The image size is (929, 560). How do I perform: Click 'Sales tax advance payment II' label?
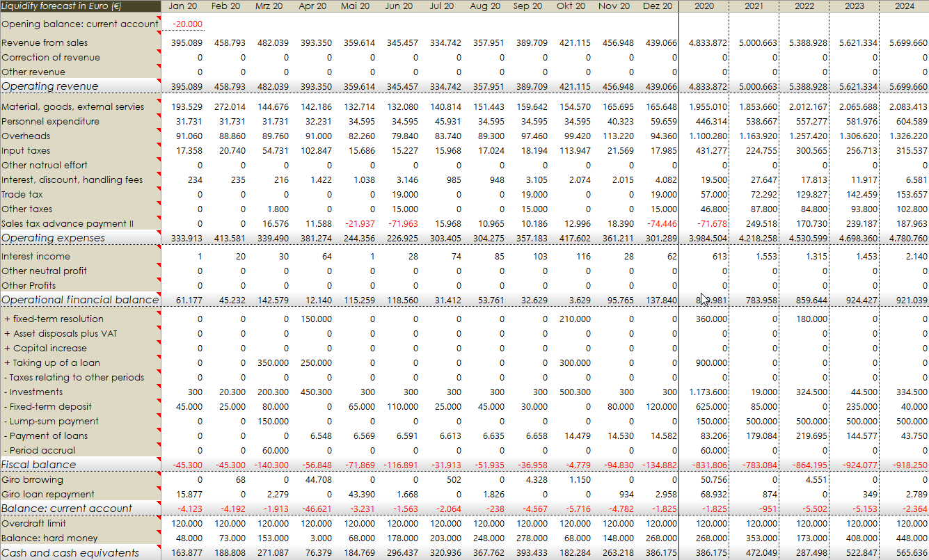68,224
